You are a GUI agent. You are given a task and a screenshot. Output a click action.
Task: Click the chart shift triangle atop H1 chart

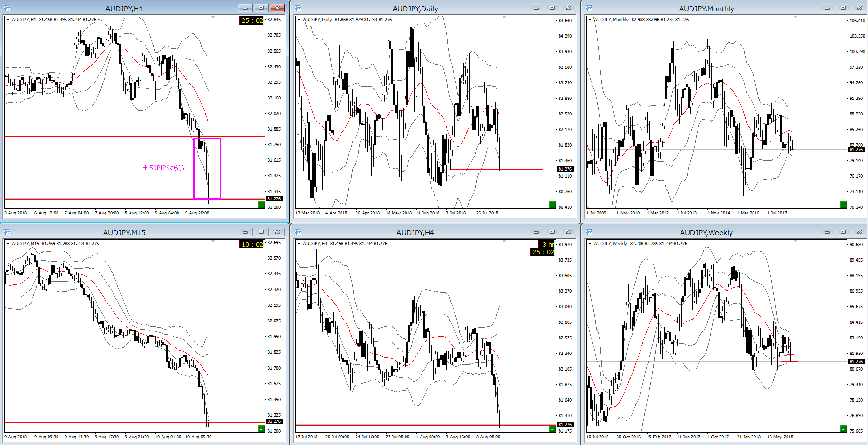(x=213, y=17)
